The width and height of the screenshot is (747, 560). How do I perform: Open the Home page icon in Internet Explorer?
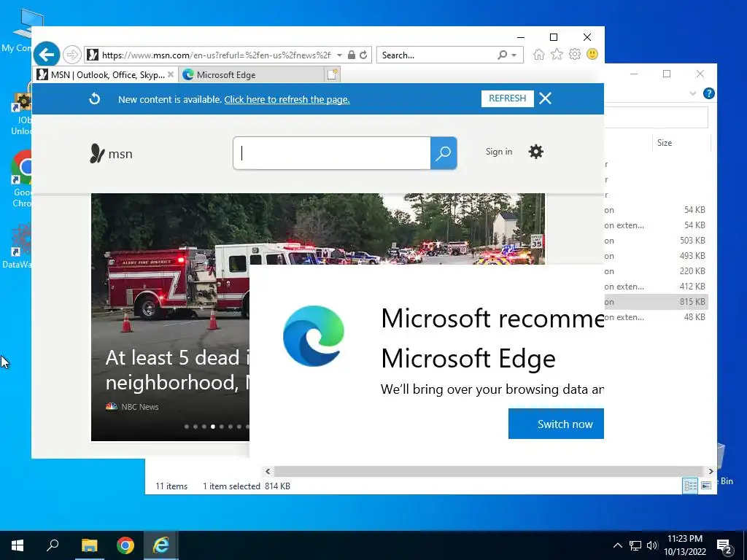(539, 54)
